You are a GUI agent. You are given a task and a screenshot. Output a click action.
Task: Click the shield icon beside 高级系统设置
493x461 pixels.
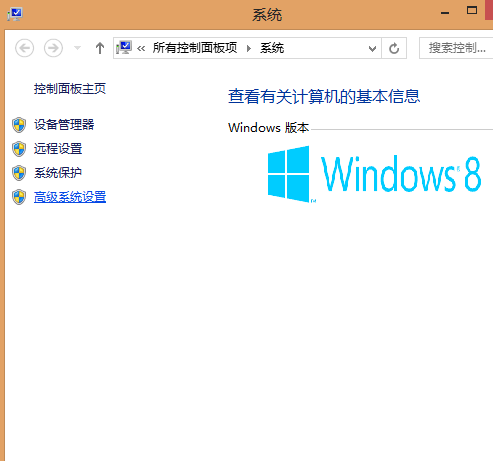[19, 197]
